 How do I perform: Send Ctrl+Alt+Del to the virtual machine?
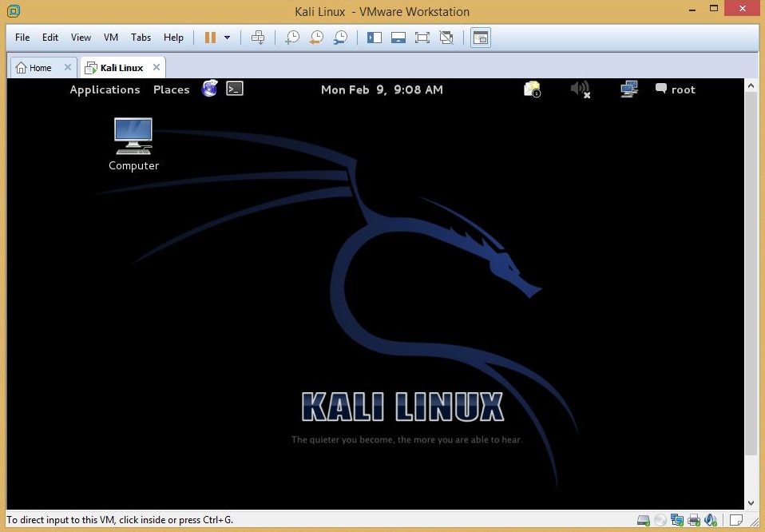(258, 38)
